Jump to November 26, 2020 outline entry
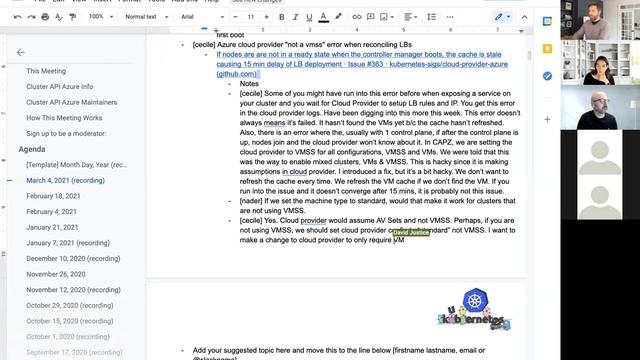This screenshot has width=640, height=360. (x=56, y=274)
